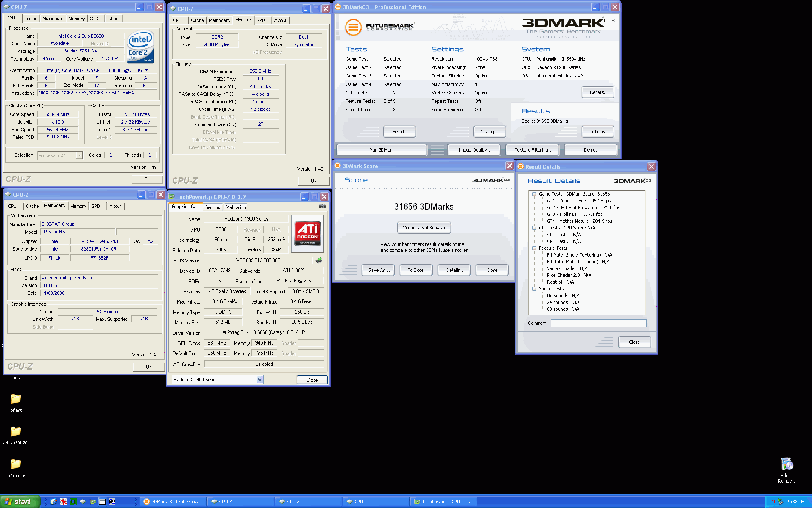Click the Image Quality... button
The image size is (812, 508).
click(474, 150)
